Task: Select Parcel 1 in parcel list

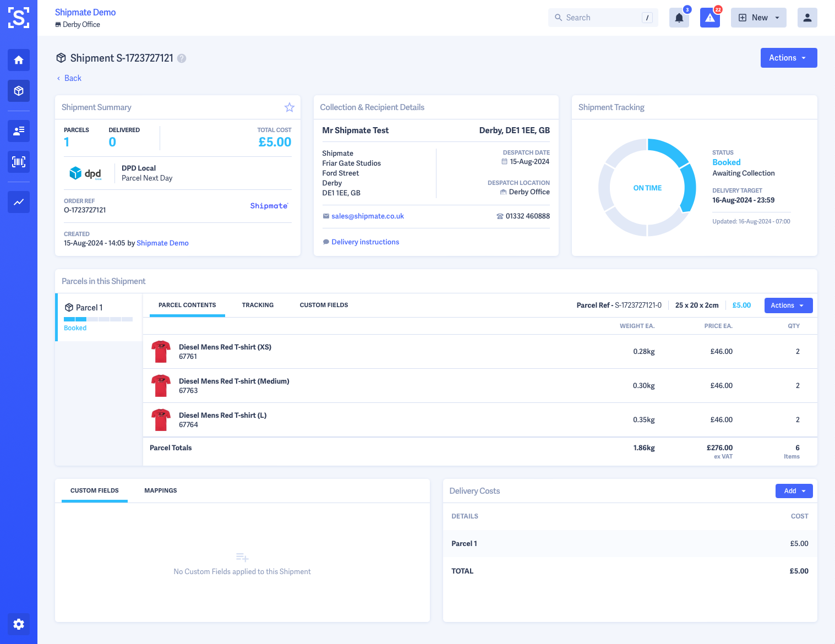Action: click(x=99, y=318)
